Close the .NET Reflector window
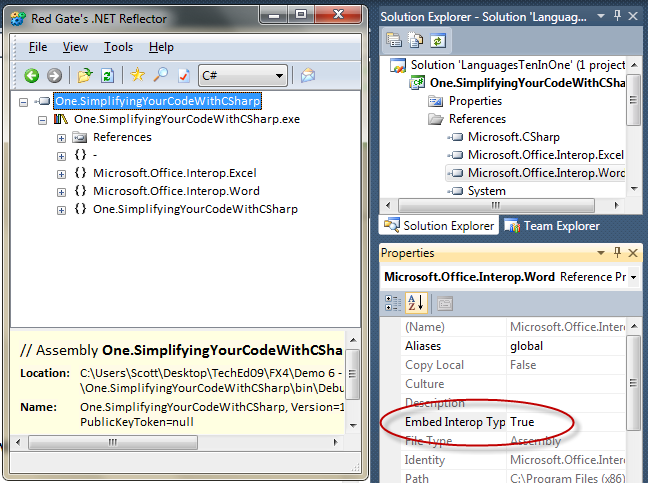The height and width of the screenshot is (483, 648). click(338, 15)
